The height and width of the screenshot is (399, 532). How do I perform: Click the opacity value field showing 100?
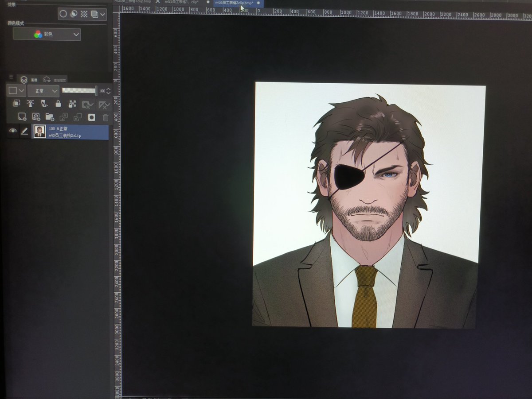click(102, 91)
